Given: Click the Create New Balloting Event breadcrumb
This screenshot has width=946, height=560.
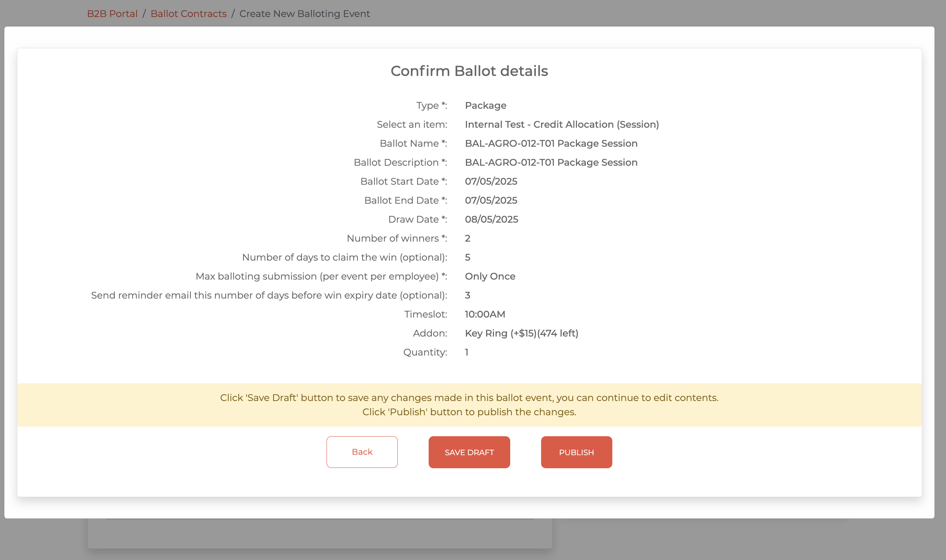Looking at the screenshot, I should (x=304, y=13).
